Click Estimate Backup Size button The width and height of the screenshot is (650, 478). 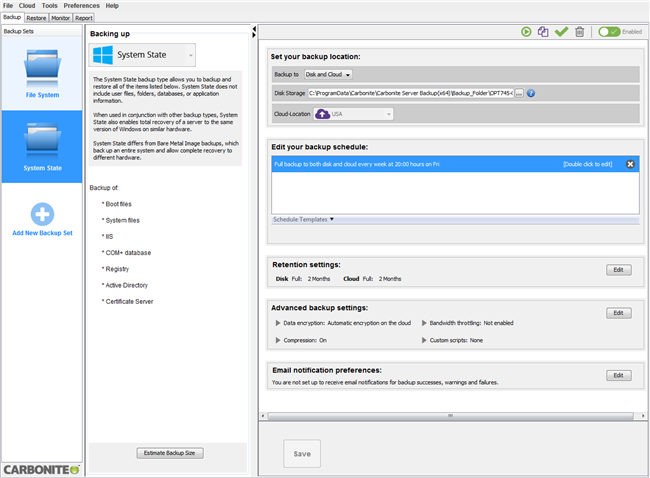(x=170, y=453)
